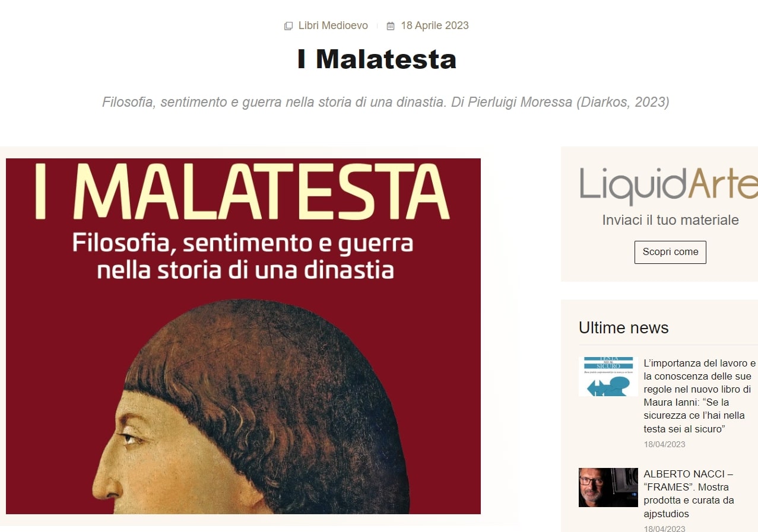This screenshot has height=532, width=758.
Task: Click the Ultime news heading
Action: tap(623, 328)
